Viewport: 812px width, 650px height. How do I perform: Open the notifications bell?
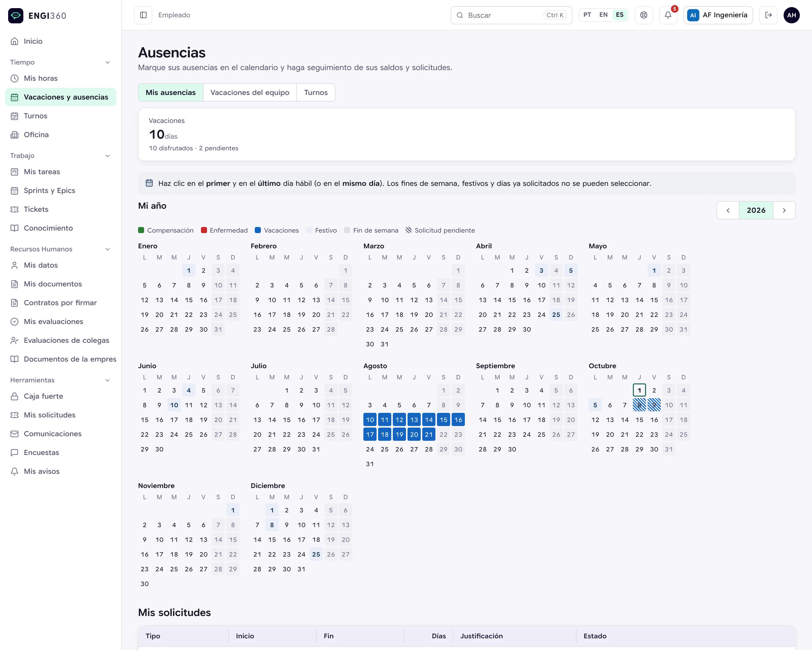click(x=668, y=15)
